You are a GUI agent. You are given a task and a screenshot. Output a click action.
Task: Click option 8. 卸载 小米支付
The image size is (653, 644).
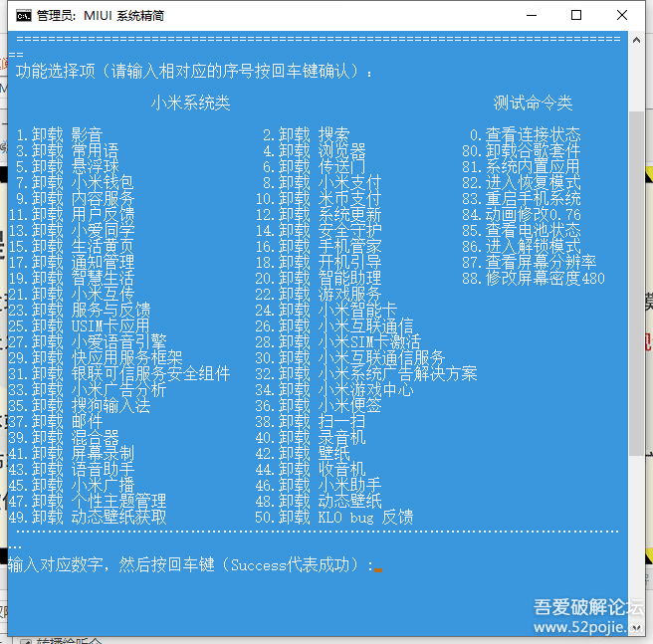[322, 182]
